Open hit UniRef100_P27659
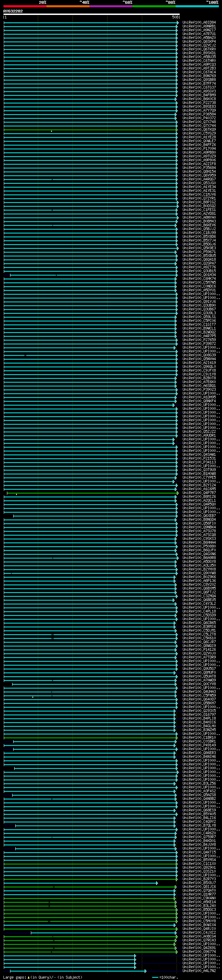Viewport: 222px width, 980px height. click(199, 340)
